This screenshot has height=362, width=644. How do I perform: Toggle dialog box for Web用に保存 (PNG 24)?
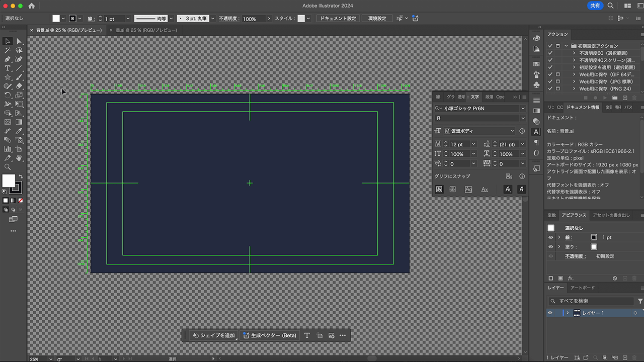[x=558, y=88]
